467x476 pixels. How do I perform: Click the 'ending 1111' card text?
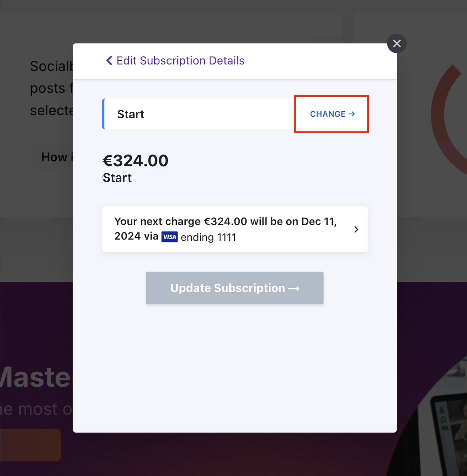point(208,237)
